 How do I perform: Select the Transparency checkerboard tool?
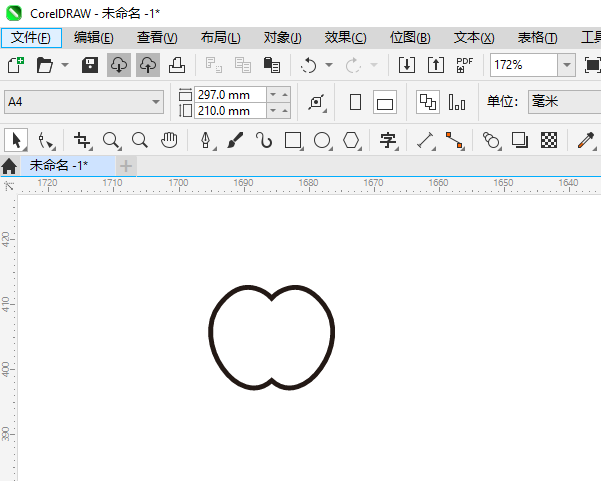549,141
